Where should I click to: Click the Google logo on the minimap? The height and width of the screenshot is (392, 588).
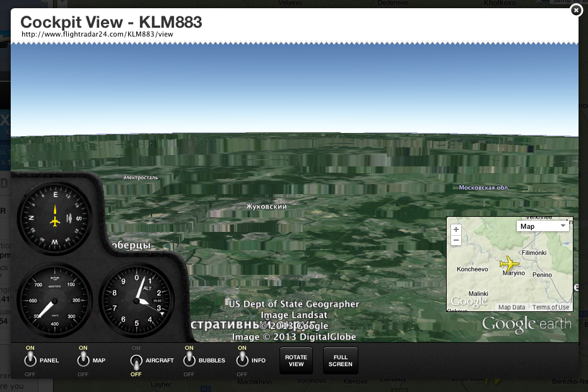(468, 302)
